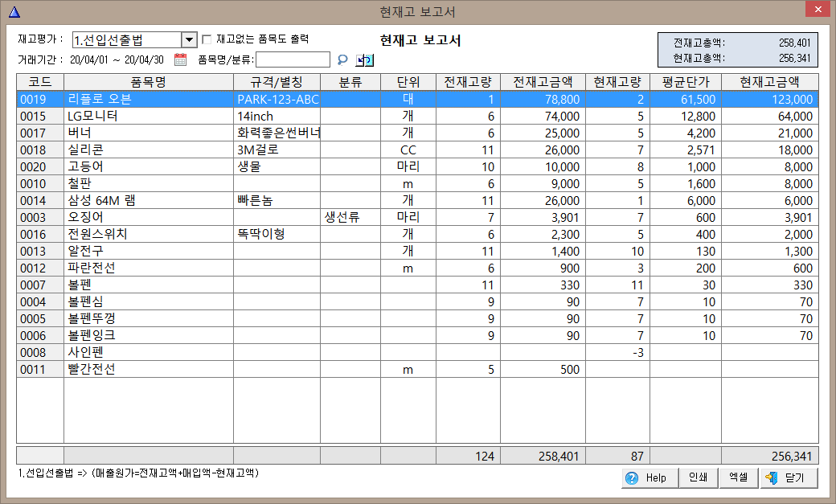836x504 pixels.
Task: Click the magnifier search icon
Action: [x=342, y=59]
